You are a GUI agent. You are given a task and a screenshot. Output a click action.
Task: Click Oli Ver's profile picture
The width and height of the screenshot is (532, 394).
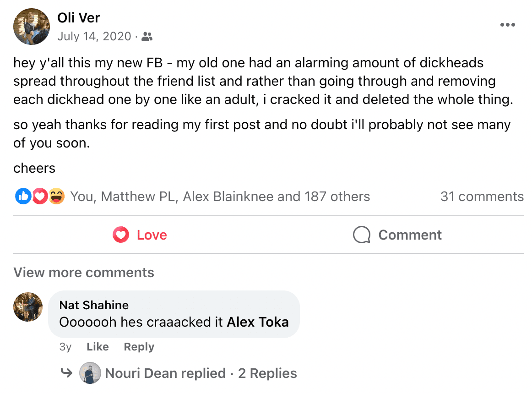pos(32,27)
